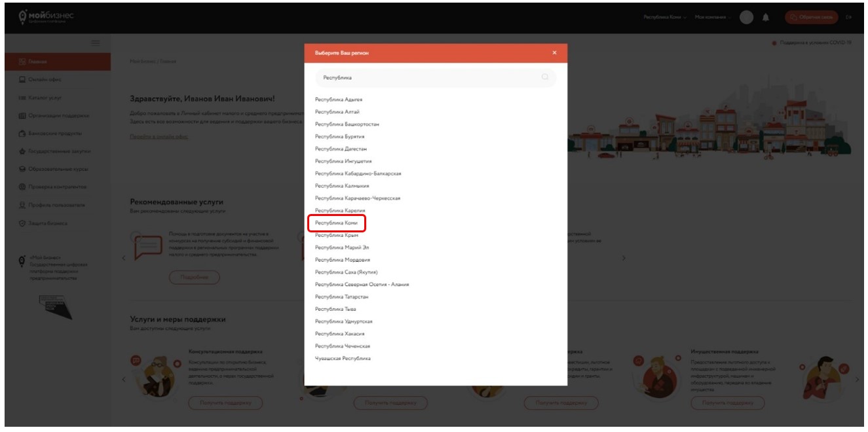Open 'Проверка контрагентов' sidebar item
Screen dimensions: 868x432
54,188
